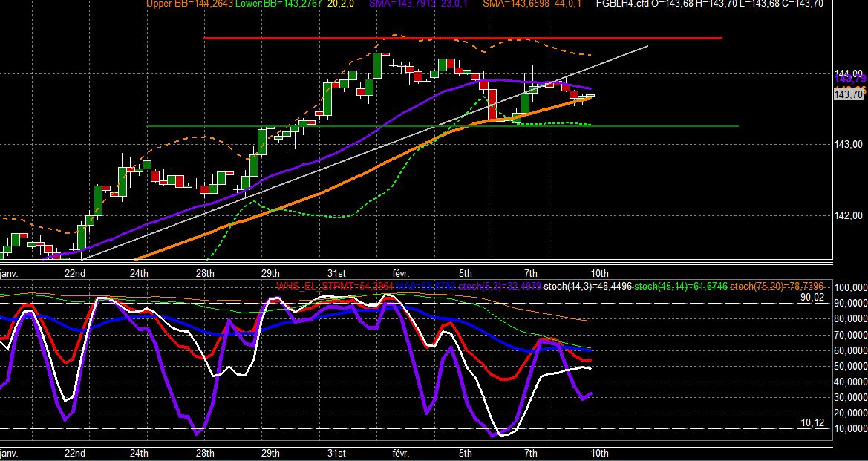Click the 142,00 price axis label
The width and height of the screenshot is (868, 461).
pyautogui.click(x=847, y=216)
